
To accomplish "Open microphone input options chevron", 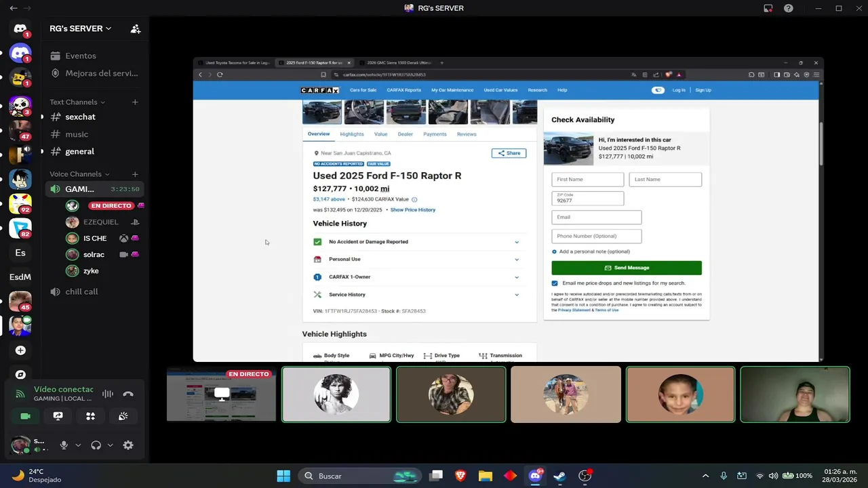I will 78,445.
